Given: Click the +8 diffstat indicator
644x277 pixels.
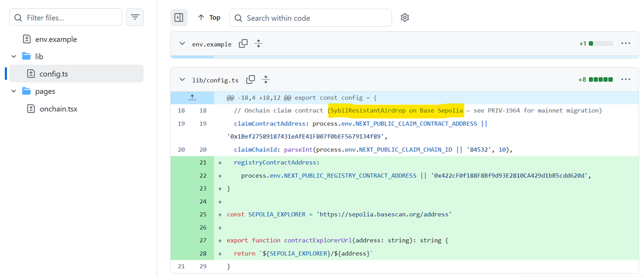Looking at the screenshot, I should (595, 80).
